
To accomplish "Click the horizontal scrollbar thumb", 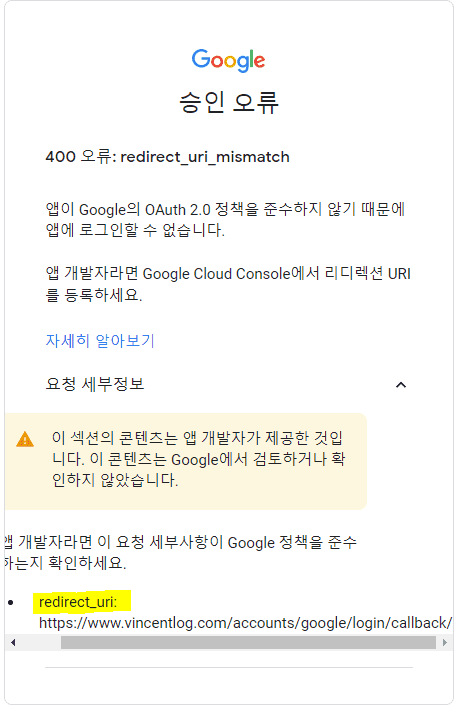I will [x=248, y=643].
